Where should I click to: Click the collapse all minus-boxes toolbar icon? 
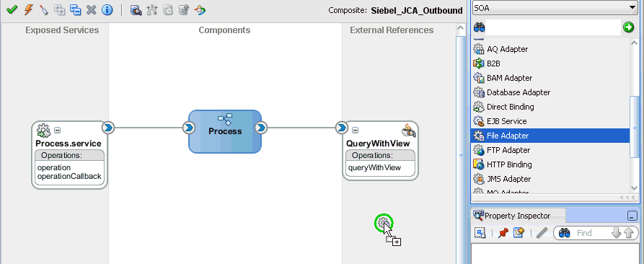click(x=75, y=10)
